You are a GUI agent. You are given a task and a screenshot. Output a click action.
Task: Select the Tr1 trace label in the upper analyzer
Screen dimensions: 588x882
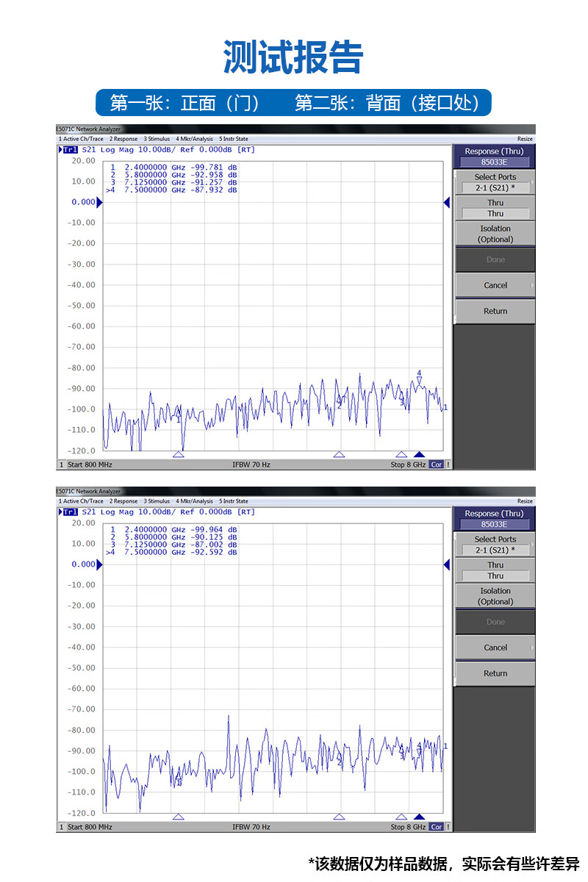pyautogui.click(x=70, y=150)
